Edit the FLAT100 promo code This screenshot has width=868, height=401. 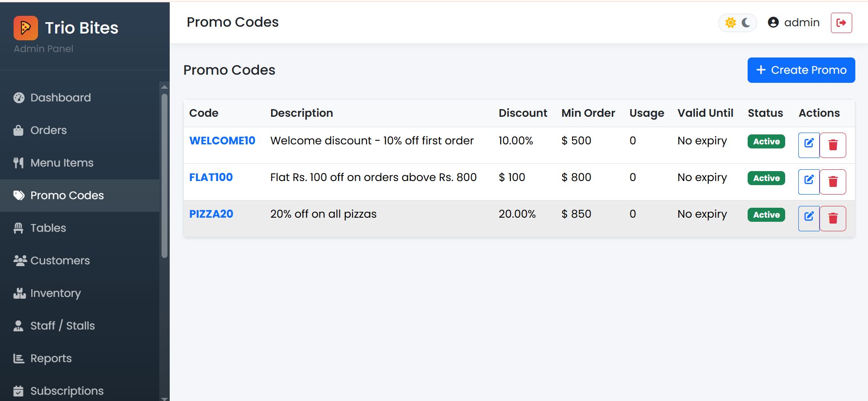809,181
